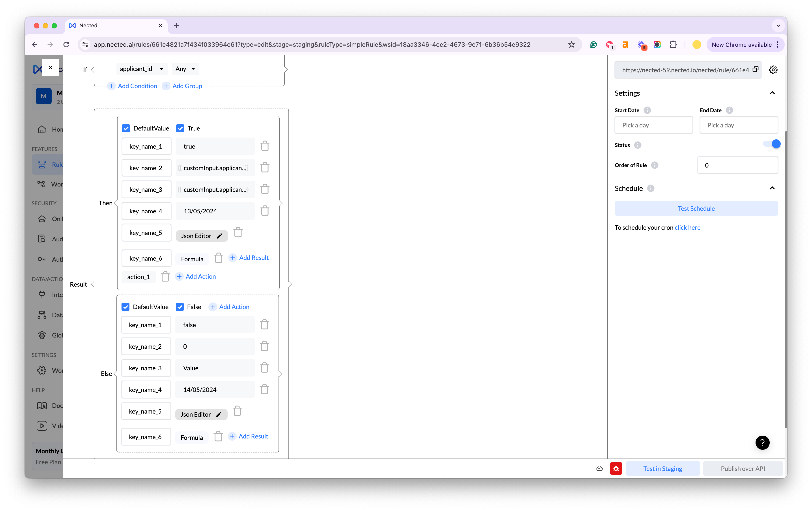Follow the 'click here' cron link
This screenshot has height=511, width=812.
pyautogui.click(x=687, y=228)
